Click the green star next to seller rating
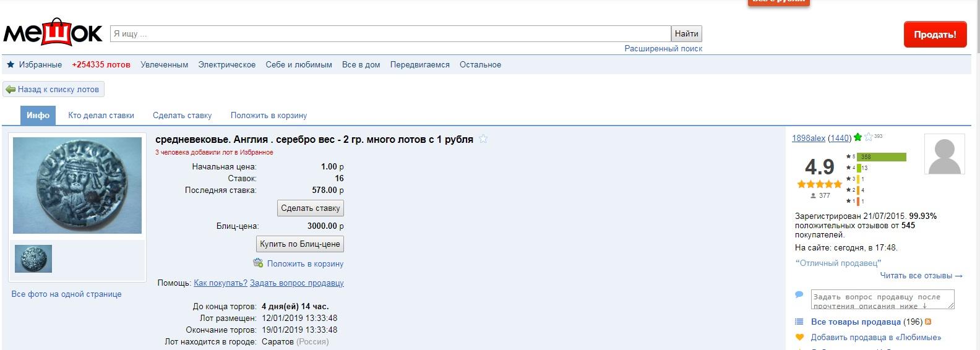The image size is (980, 350). tap(858, 137)
